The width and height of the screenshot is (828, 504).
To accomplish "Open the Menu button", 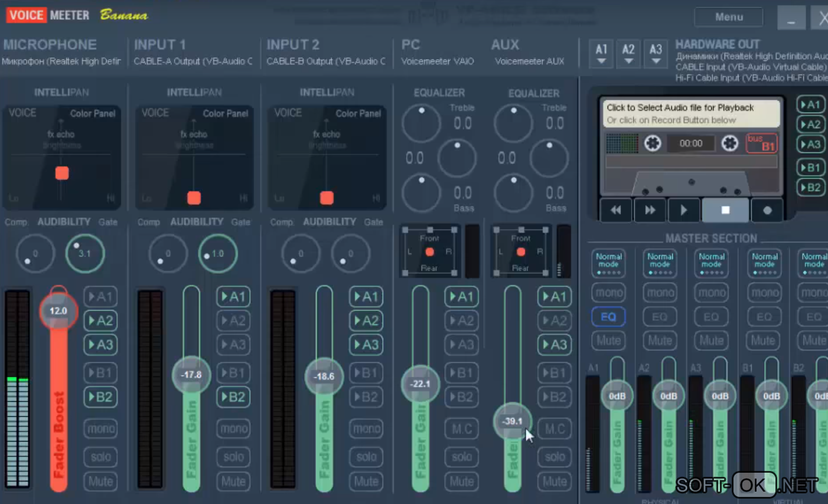I will [729, 17].
